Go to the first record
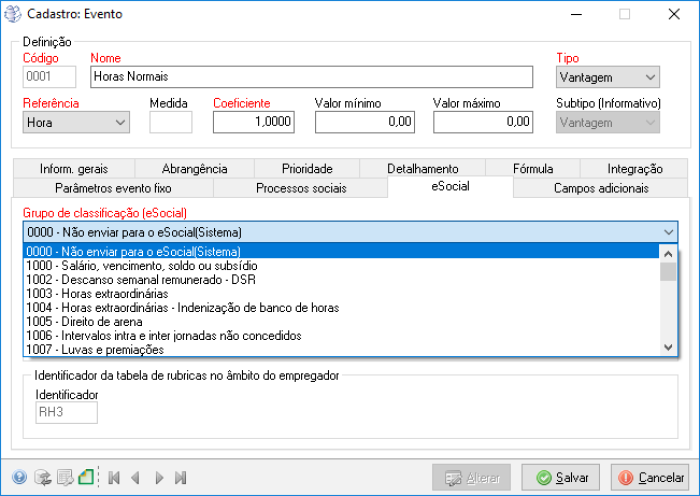The height and width of the screenshot is (496, 700). (x=113, y=477)
